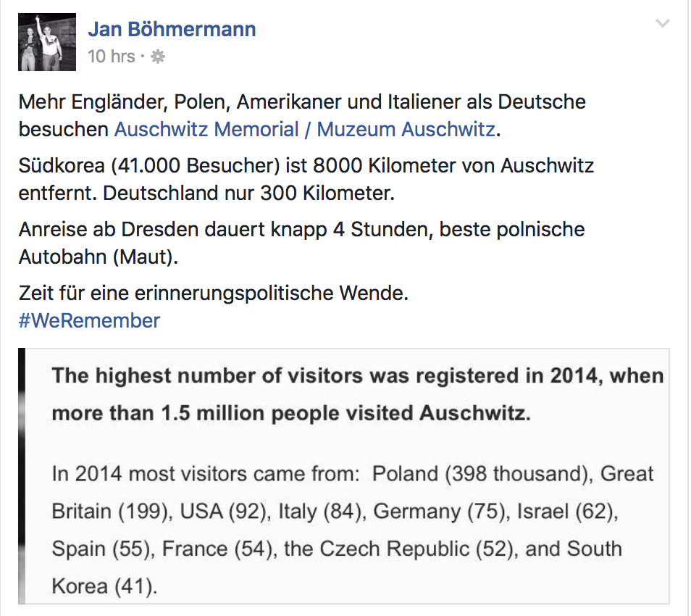
Task: Click the Zeit für eine erinnerungspolitische Wende line
Action: [x=214, y=294]
